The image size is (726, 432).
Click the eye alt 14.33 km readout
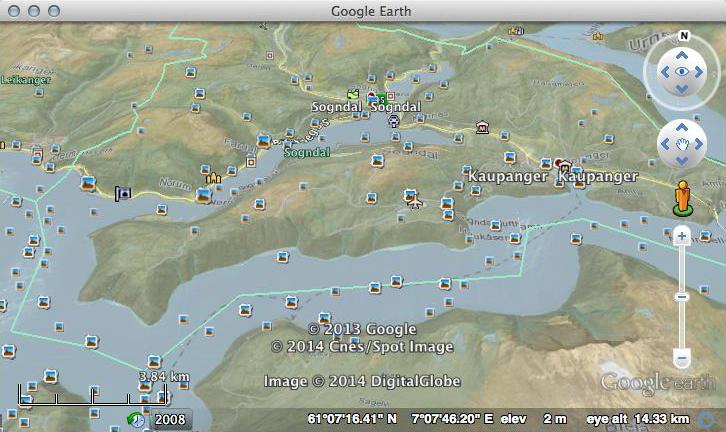click(x=638, y=419)
